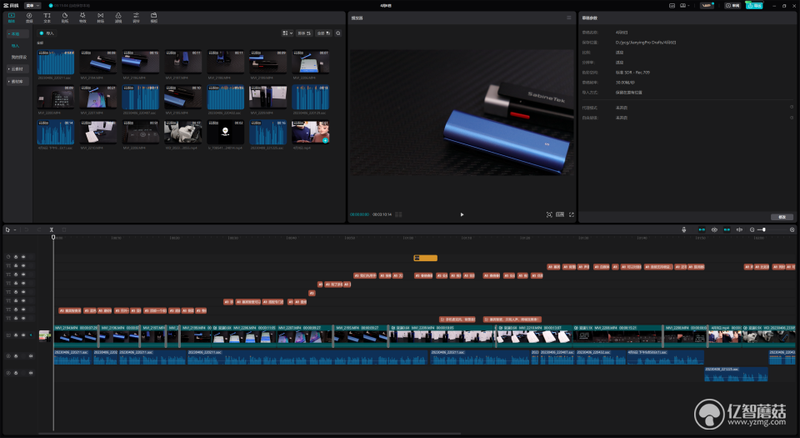This screenshot has width=800, height=438.
Task: Click the cover thumbnail beside main video track
Action: click(x=45, y=335)
